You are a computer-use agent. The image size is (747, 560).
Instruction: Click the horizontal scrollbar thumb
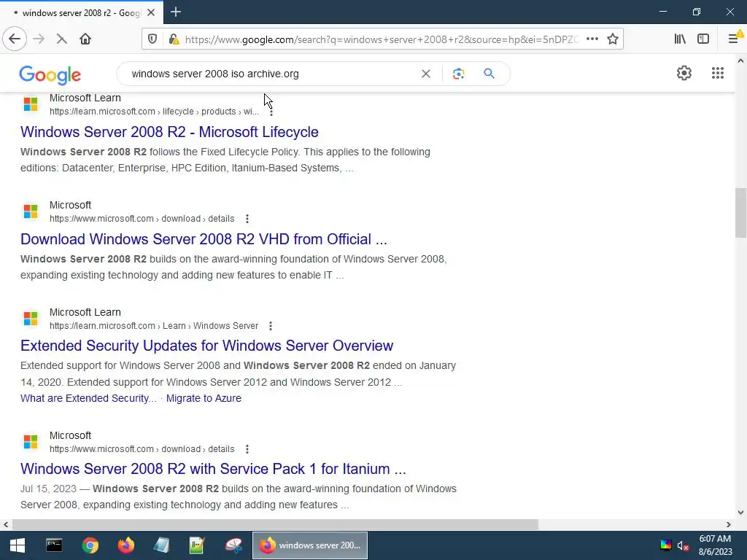point(275,524)
